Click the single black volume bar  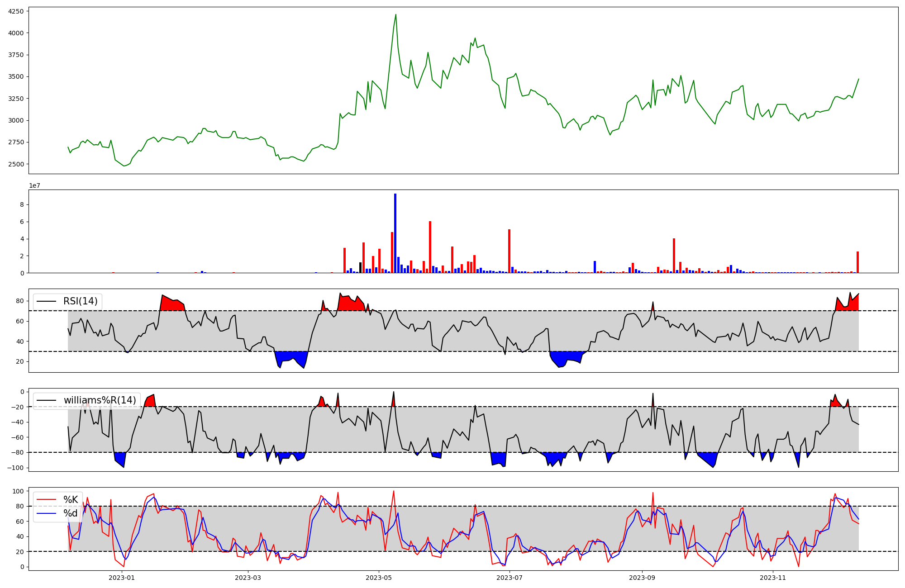(361, 268)
